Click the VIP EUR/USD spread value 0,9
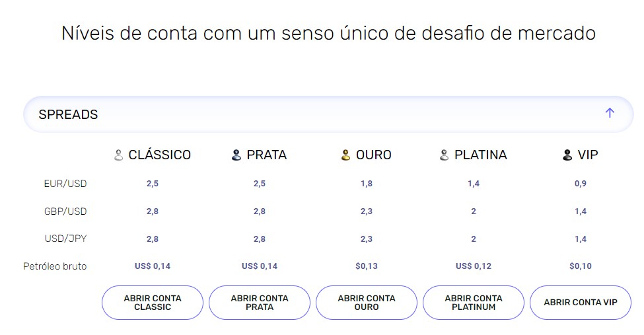The image size is (644, 335). click(581, 184)
